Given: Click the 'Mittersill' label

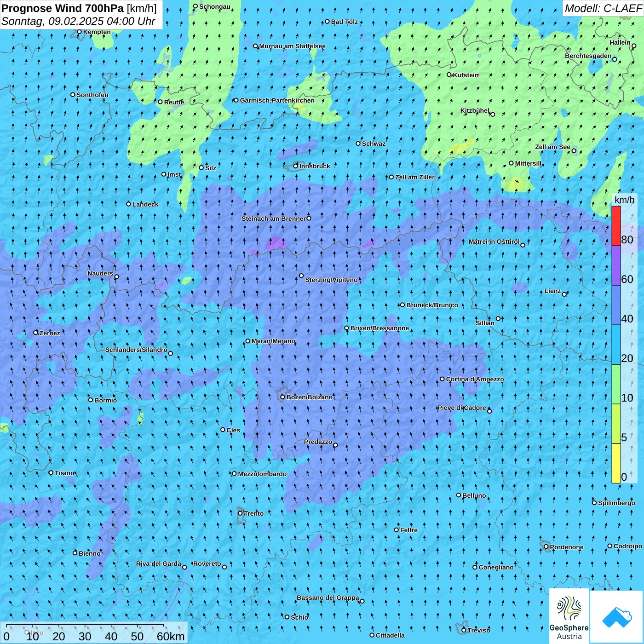Looking at the screenshot, I should [529, 163].
